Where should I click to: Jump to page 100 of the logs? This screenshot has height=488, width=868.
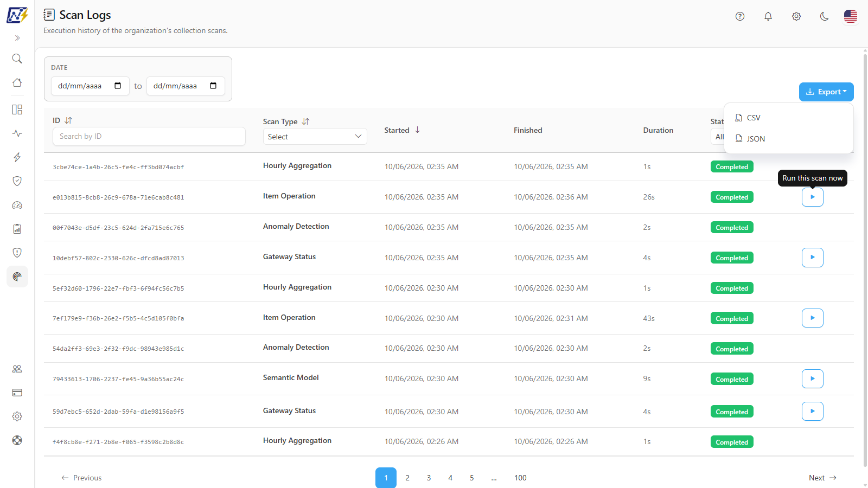pos(520,478)
